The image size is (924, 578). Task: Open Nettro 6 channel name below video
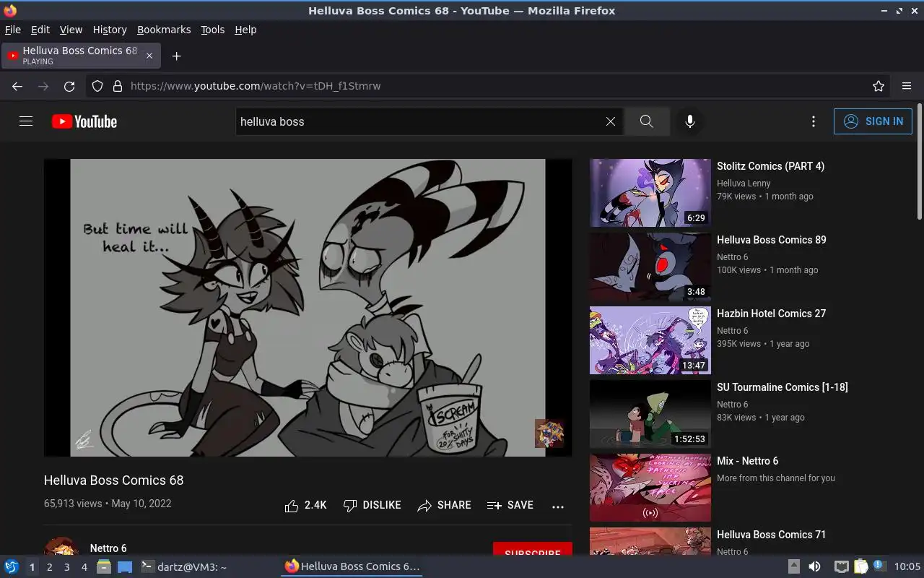pos(108,548)
